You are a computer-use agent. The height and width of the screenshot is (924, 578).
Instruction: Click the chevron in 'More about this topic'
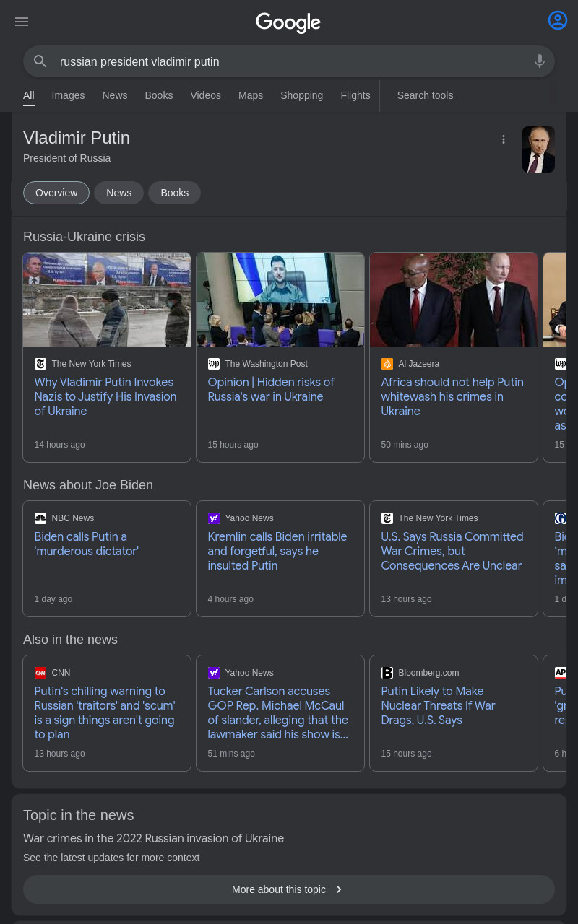pyautogui.click(x=339, y=889)
